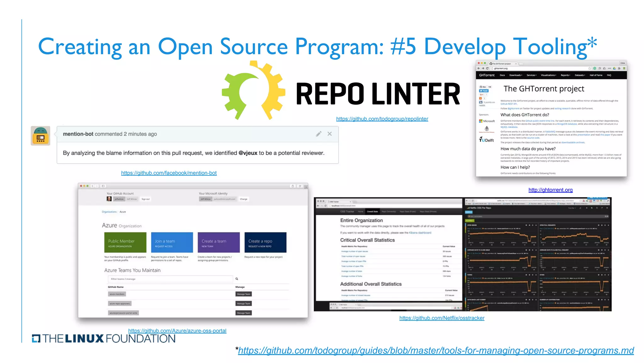Open the facebook mention-bot GitHub link
Screen dimensions: 644x363
click(x=169, y=173)
